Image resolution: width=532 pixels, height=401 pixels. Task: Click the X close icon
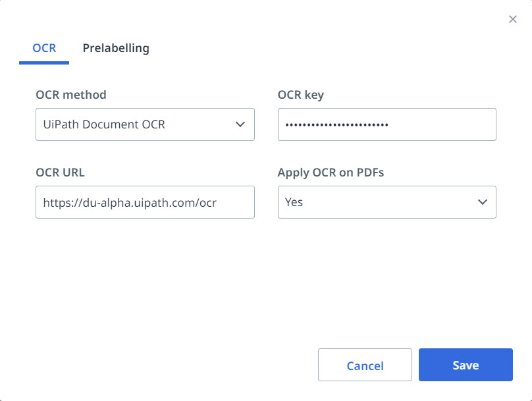513,19
